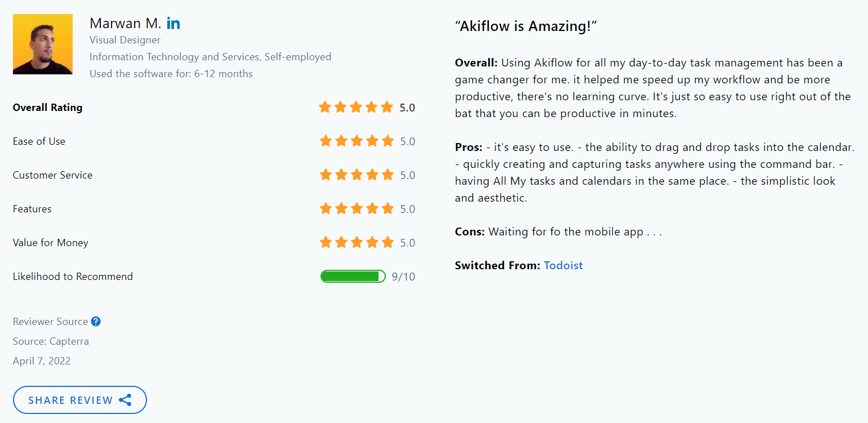868x423 pixels.
Task: Click the fourth star in the Features row
Action: click(x=372, y=208)
